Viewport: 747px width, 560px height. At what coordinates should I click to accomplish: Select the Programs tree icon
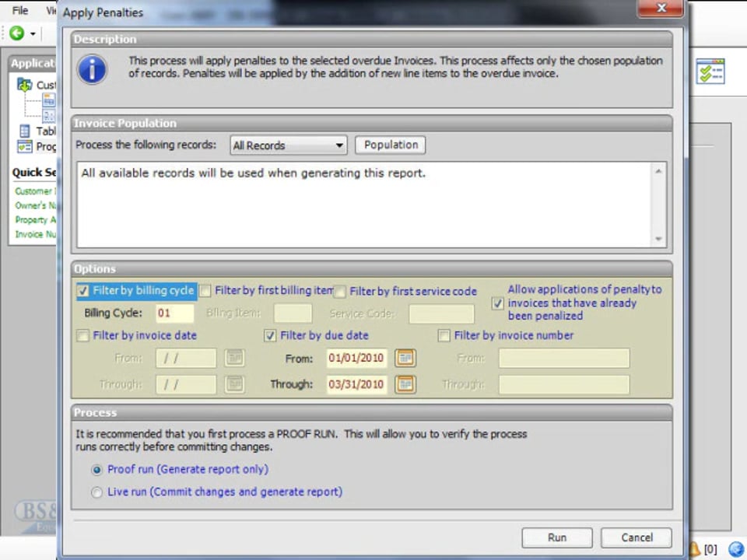pos(24,146)
